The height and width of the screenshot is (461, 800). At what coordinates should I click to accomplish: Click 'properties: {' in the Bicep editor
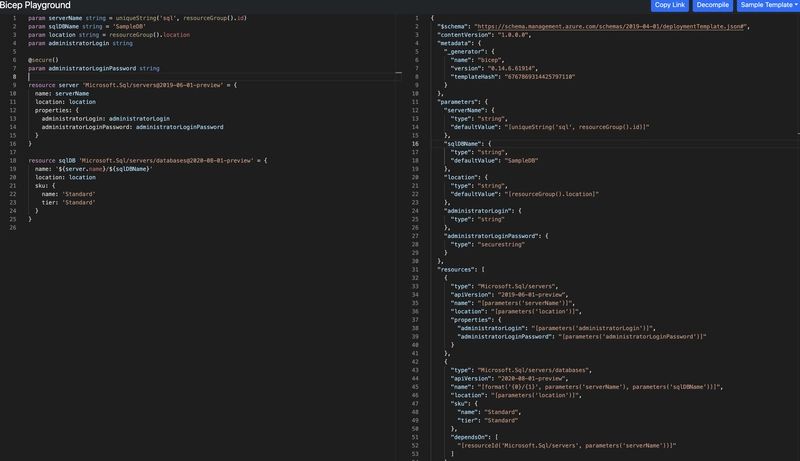[x=57, y=110]
